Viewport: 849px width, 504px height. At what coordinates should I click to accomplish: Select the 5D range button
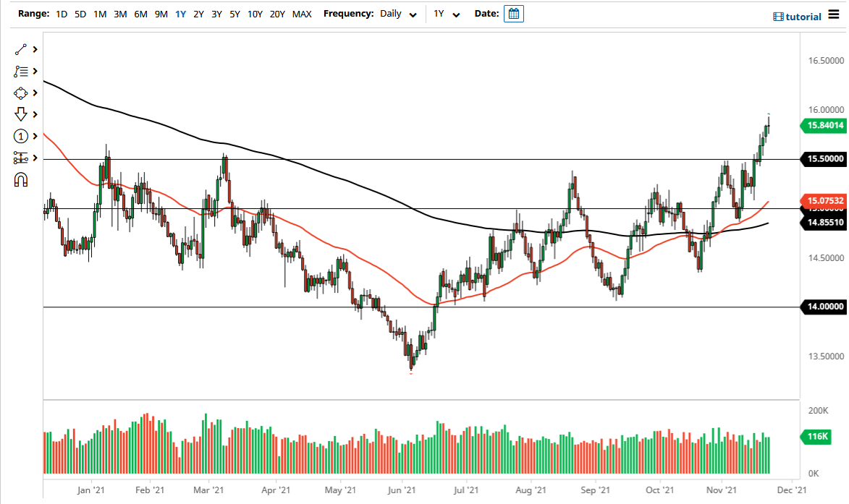(80, 13)
